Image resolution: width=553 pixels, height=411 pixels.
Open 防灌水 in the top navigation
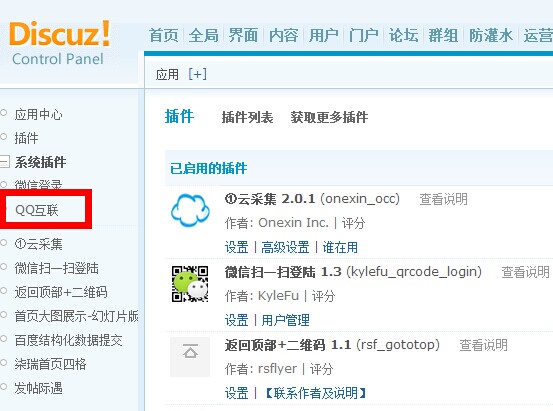point(491,35)
